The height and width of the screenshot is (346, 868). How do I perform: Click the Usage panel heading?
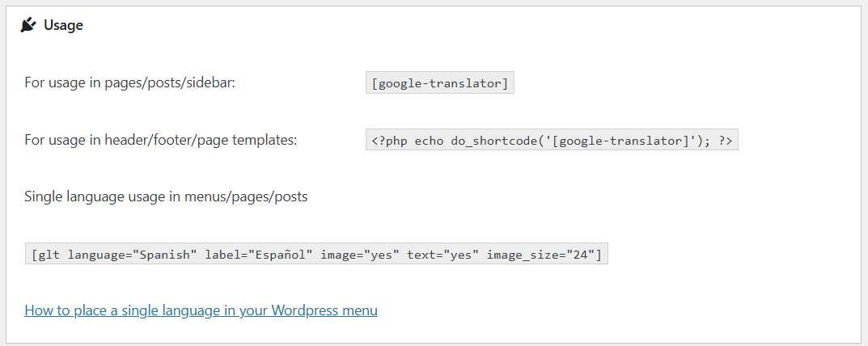point(63,25)
